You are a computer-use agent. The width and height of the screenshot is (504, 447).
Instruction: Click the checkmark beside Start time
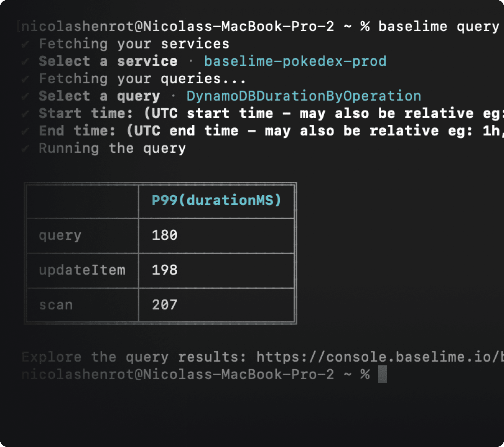pos(25,114)
